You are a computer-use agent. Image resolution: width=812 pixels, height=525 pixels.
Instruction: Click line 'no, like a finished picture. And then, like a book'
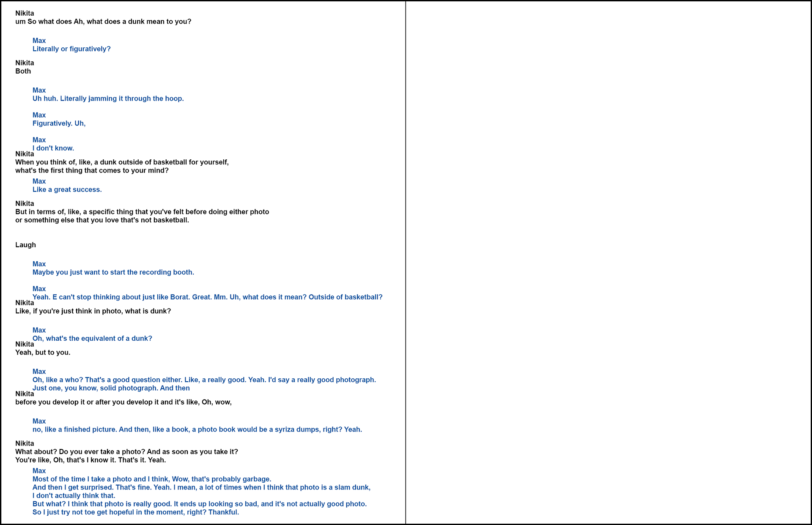click(197, 429)
